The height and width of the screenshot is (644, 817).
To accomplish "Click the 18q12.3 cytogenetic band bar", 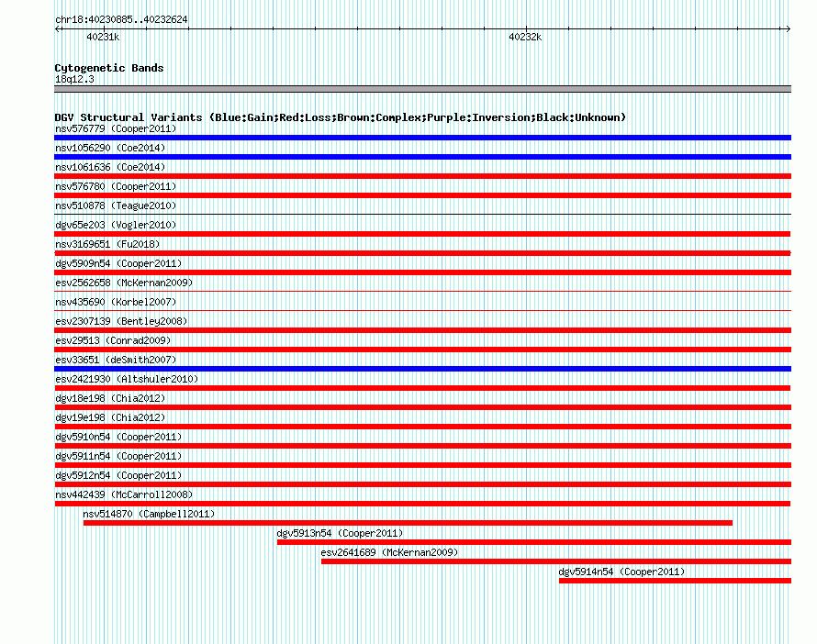I will (x=422, y=89).
